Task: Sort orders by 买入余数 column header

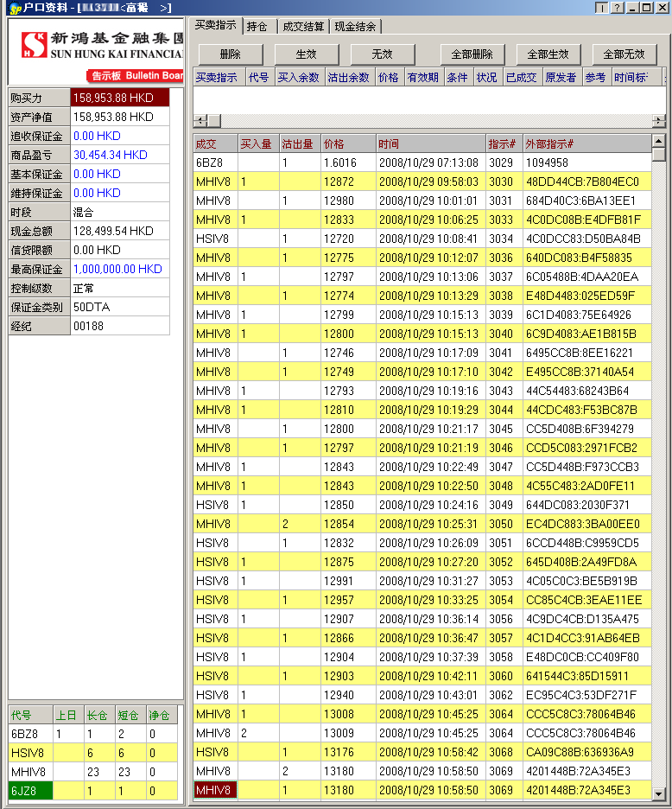Action: pos(299,78)
